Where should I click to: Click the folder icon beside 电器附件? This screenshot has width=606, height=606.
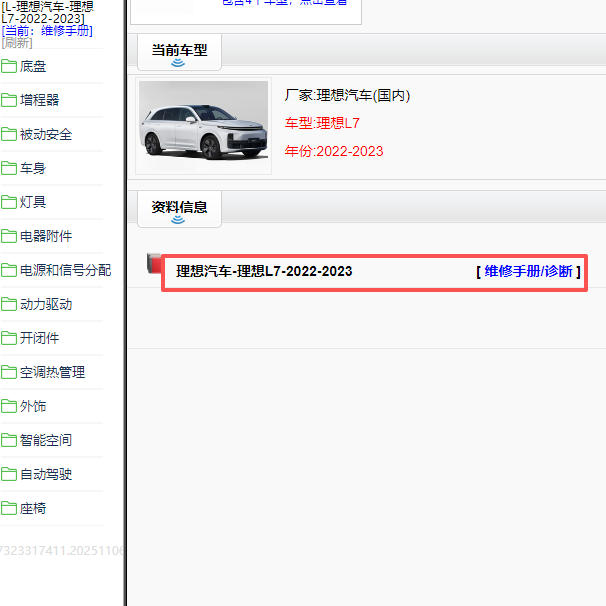point(9,236)
